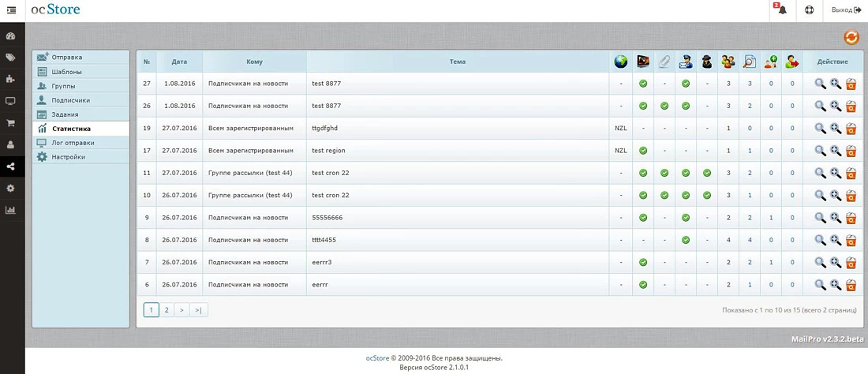Image resolution: width=868 pixels, height=374 pixels.
Task: Open detailed view for mailing number 27
Action: tap(836, 84)
